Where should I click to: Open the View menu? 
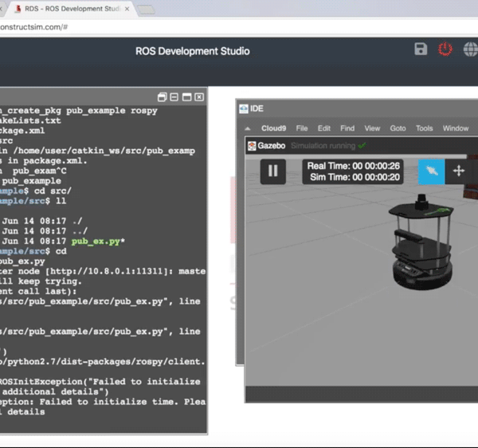[x=372, y=128]
